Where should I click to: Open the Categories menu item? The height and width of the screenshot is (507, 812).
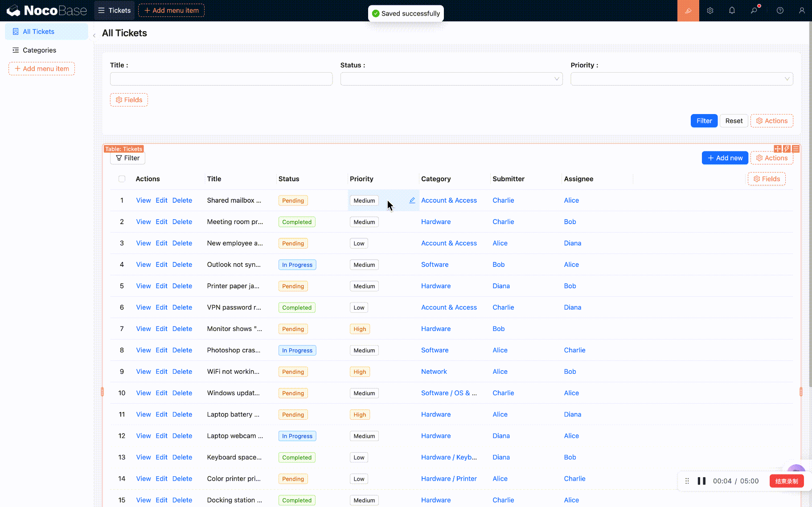click(39, 50)
